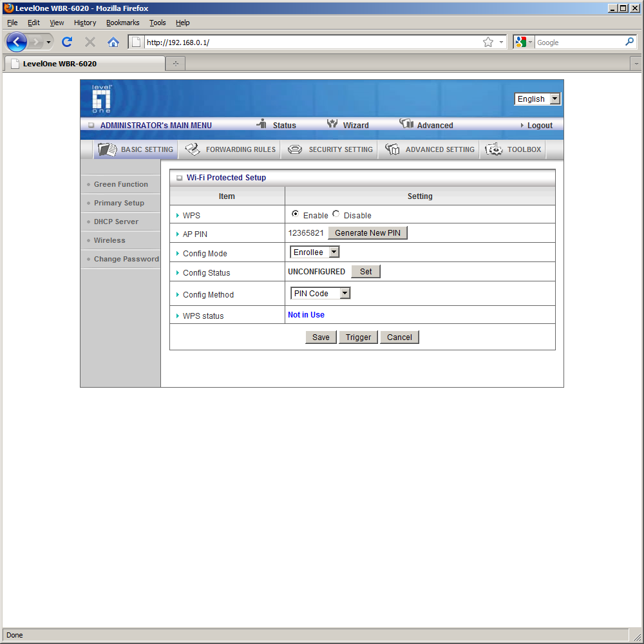644x644 pixels.
Task: Open the URL history dropdown arrow
Action: pos(501,42)
